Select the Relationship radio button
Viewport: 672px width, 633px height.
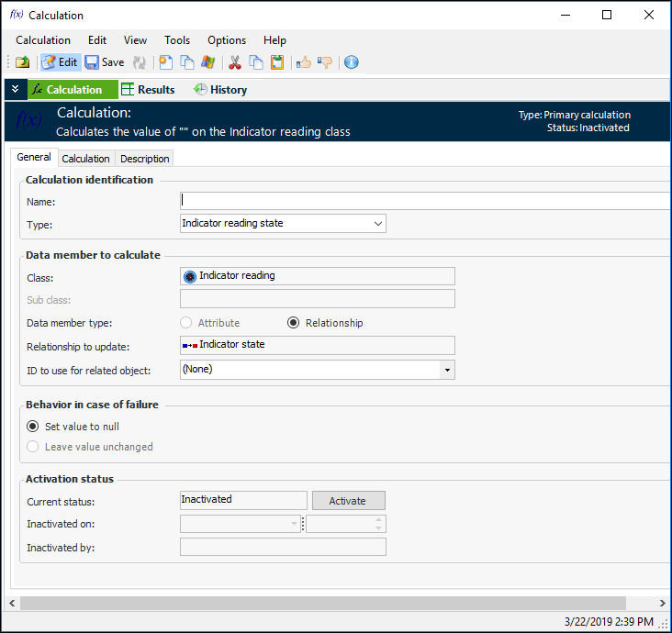294,323
